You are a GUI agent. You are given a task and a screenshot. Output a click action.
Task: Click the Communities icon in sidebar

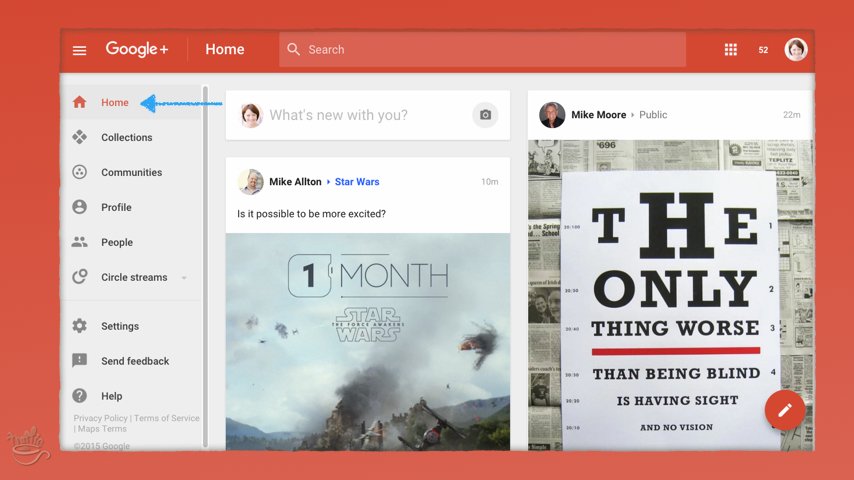coord(80,172)
